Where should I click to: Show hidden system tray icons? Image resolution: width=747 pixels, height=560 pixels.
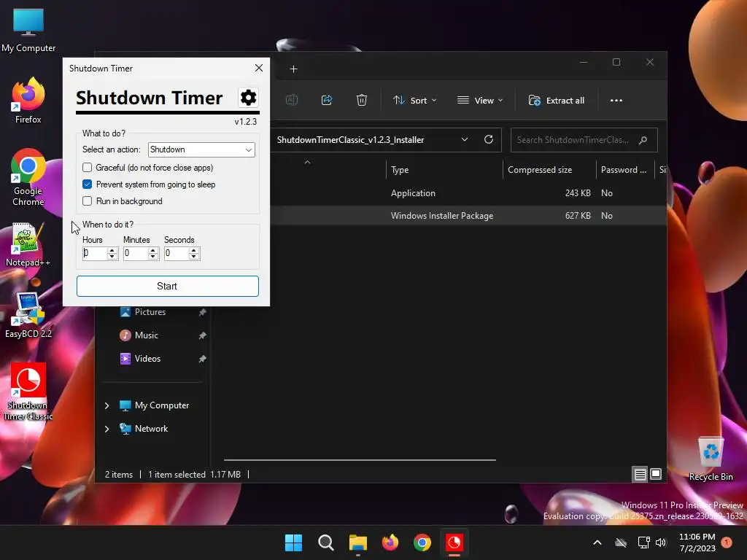pyautogui.click(x=597, y=542)
